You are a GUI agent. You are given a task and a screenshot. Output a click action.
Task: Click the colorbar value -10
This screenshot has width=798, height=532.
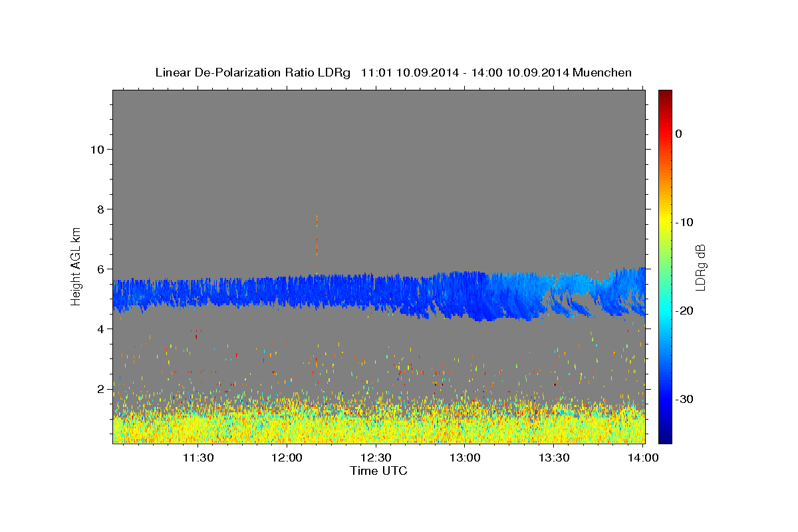coord(685,222)
